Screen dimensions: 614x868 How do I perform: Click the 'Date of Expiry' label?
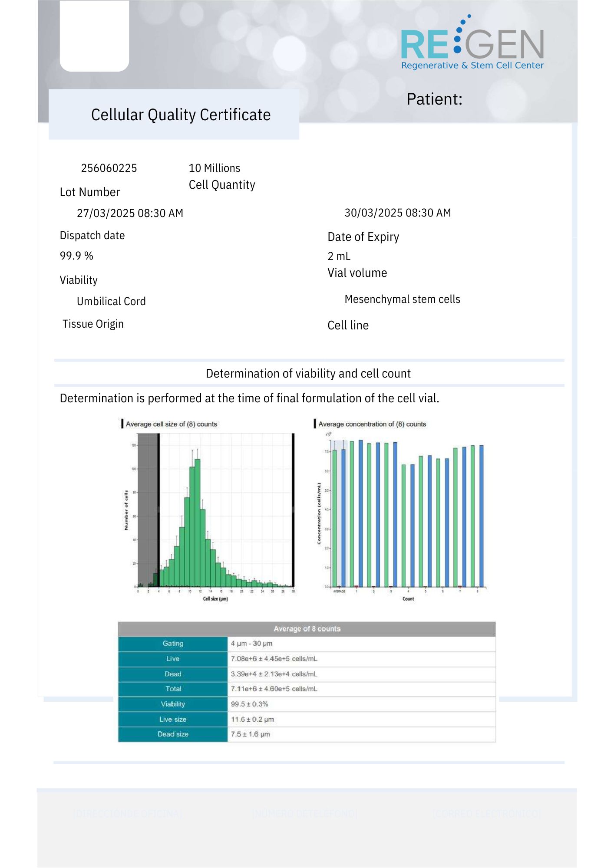coord(363,237)
